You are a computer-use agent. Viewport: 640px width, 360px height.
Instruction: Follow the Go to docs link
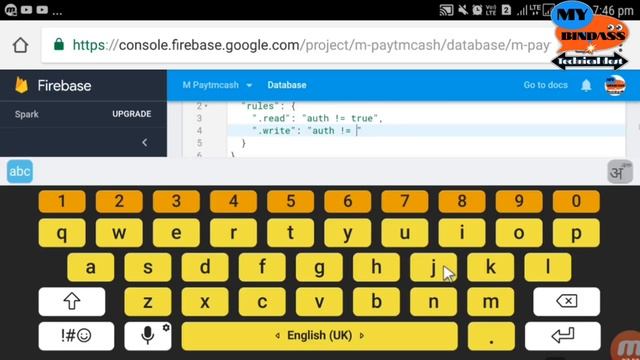(x=545, y=85)
